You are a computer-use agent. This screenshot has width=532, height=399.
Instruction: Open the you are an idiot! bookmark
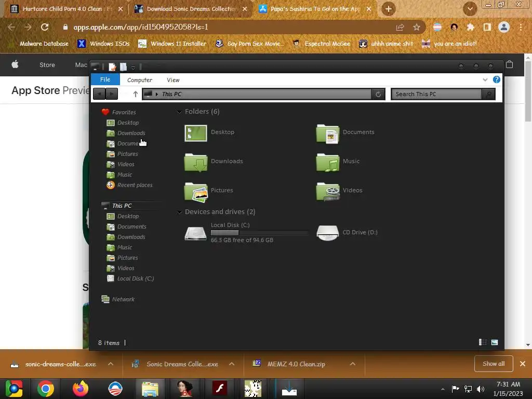click(x=449, y=44)
